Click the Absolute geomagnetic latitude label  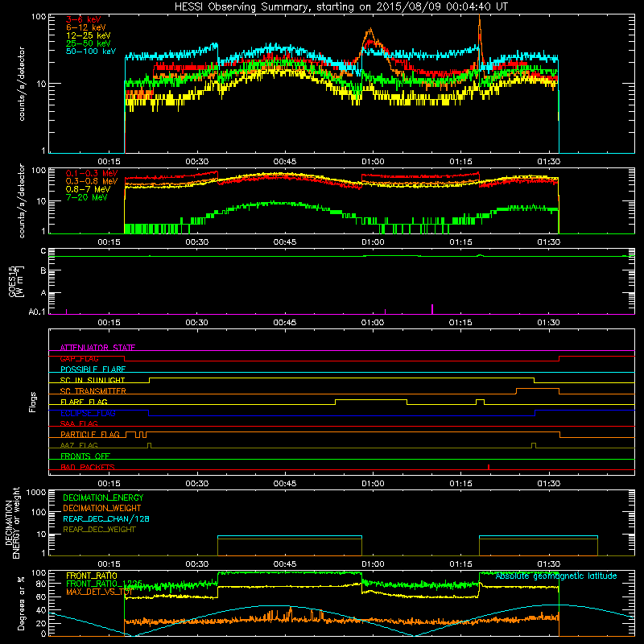556,576
